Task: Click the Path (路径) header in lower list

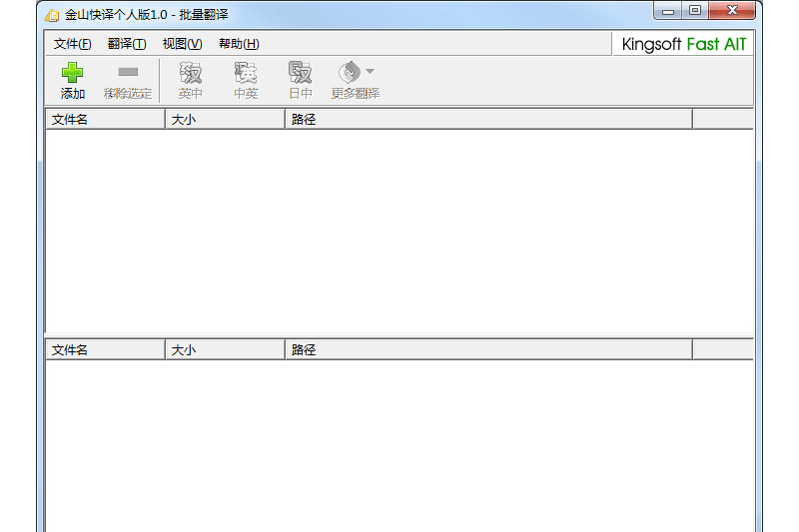Action: pos(487,350)
